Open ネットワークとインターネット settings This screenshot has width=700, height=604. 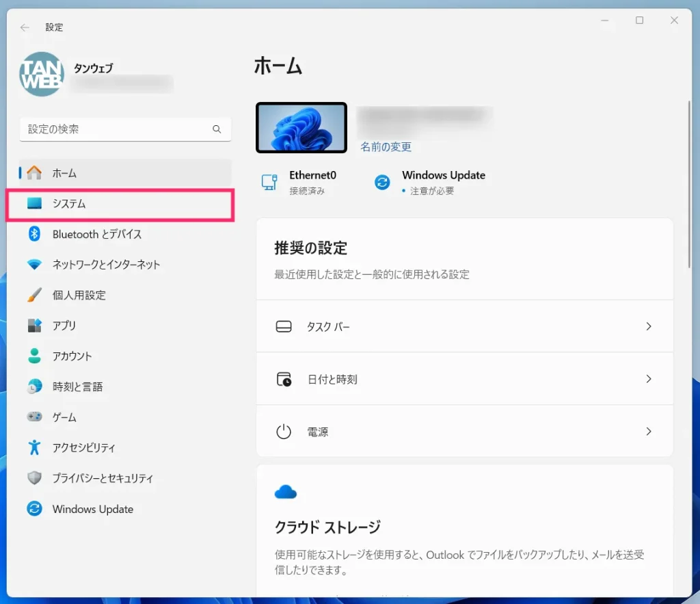coord(126,265)
